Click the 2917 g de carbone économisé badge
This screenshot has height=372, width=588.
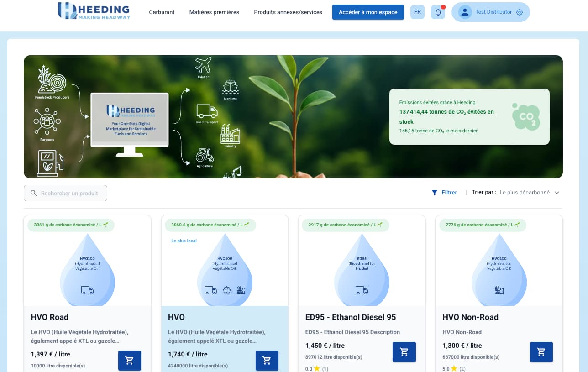click(x=346, y=225)
